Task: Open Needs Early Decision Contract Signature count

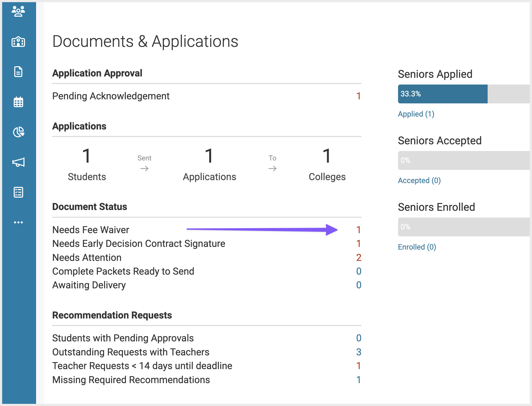Action: click(358, 244)
